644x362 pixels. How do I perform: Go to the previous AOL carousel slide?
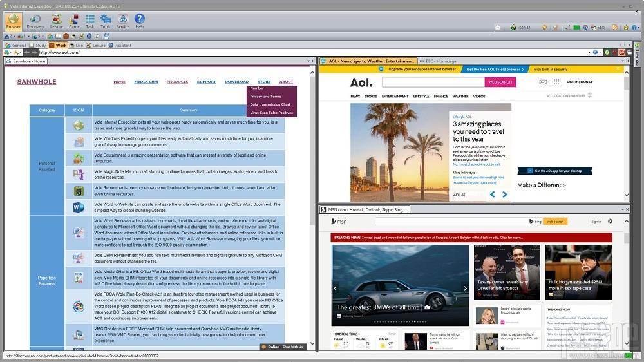[x=493, y=195]
